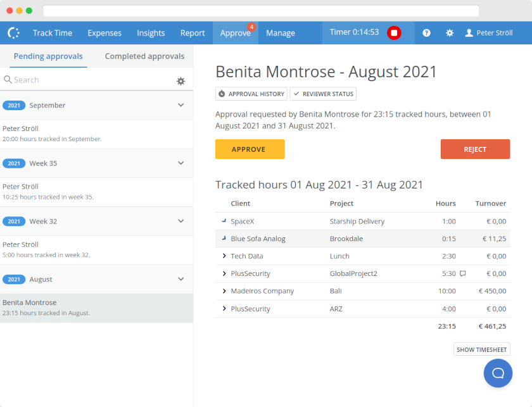Viewport: 532px width, 407px height.
Task: Expand the Madeiros Company Bali row
Action: 223,291
